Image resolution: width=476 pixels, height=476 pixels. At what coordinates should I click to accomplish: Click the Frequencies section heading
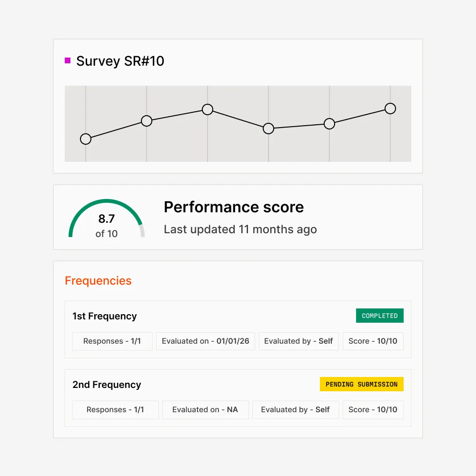click(98, 281)
